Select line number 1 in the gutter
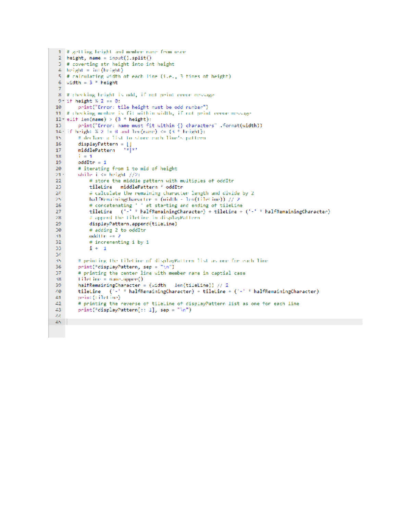This screenshot has height=532, width=411. [x=59, y=52]
